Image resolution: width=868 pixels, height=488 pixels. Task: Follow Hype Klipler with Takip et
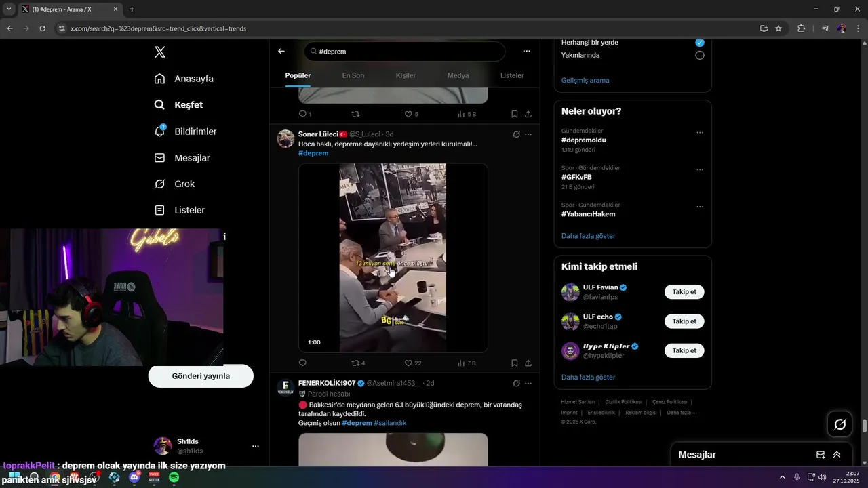click(684, 350)
